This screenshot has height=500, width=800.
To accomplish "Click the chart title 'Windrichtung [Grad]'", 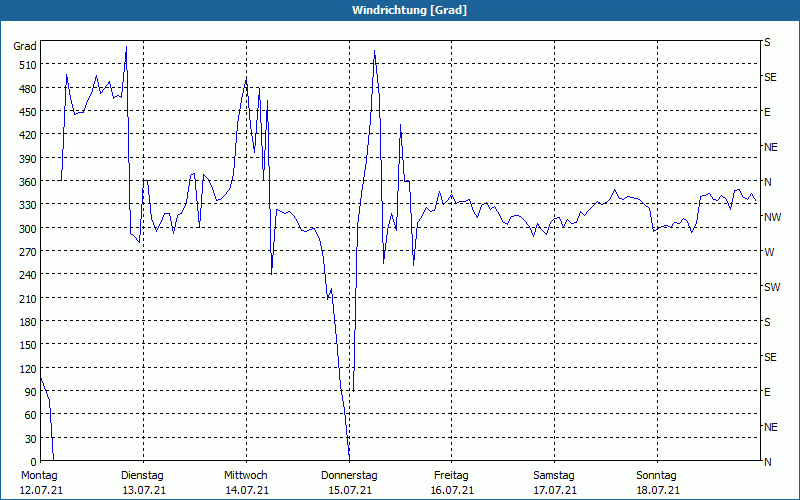I will (409, 10).
